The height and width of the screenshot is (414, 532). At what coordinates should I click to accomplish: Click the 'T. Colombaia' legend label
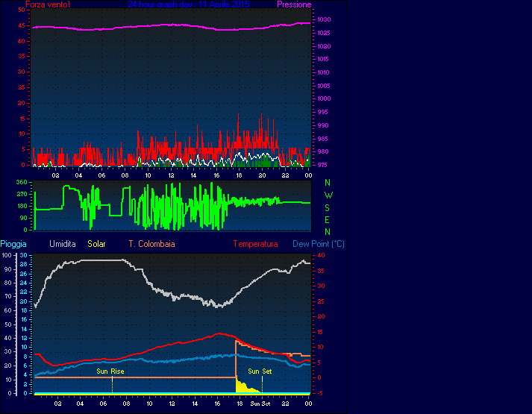coord(151,244)
